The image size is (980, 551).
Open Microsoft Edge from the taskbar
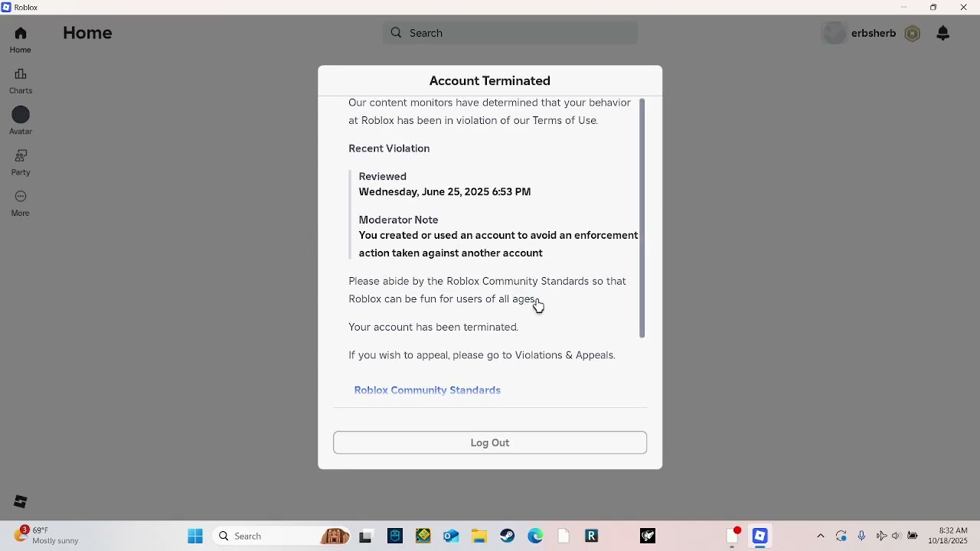[x=535, y=536]
